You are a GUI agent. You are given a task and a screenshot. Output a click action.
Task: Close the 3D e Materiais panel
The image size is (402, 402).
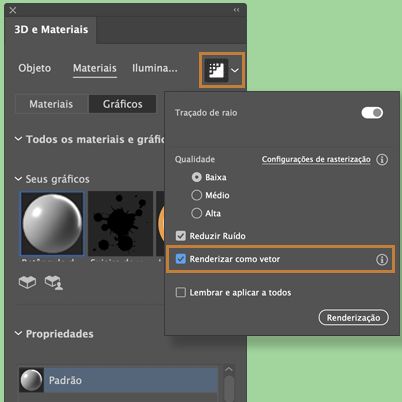click(13, 10)
